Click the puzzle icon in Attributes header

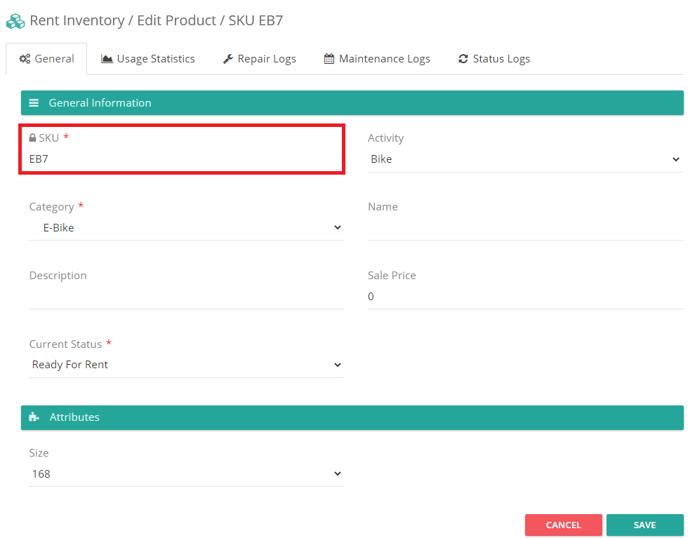click(34, 417)
